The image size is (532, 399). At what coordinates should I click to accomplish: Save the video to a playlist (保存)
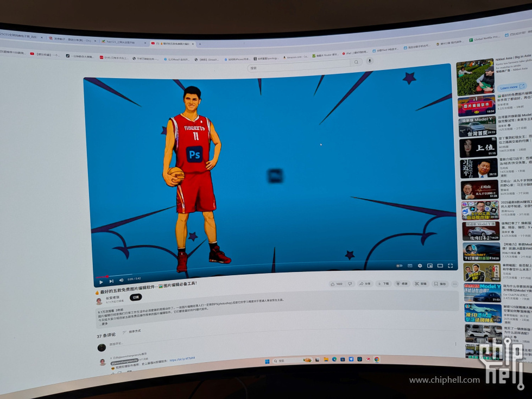[440, 283]
